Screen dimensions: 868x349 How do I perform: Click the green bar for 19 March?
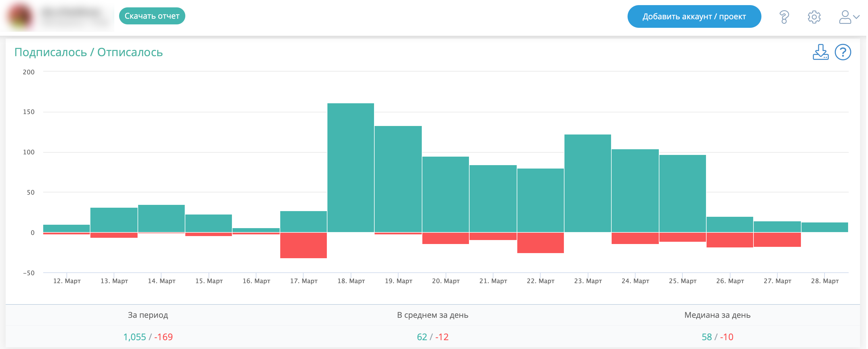click(x=398, y=179)
